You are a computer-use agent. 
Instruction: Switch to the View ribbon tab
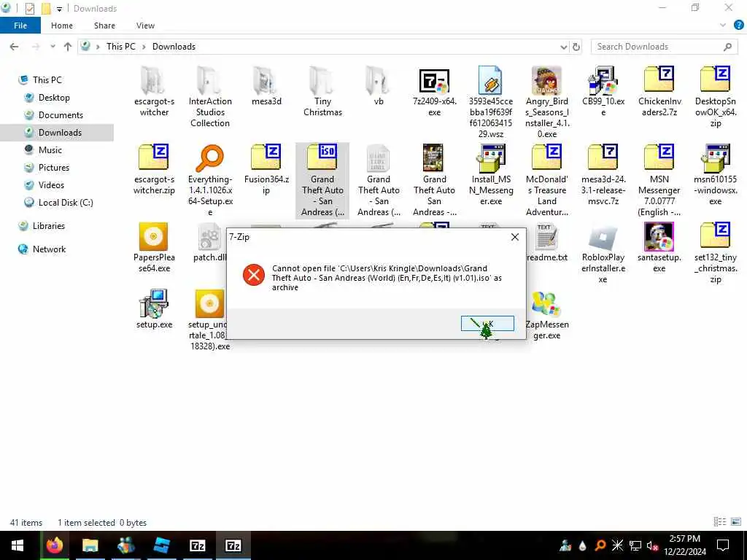(x=145, y=26)
